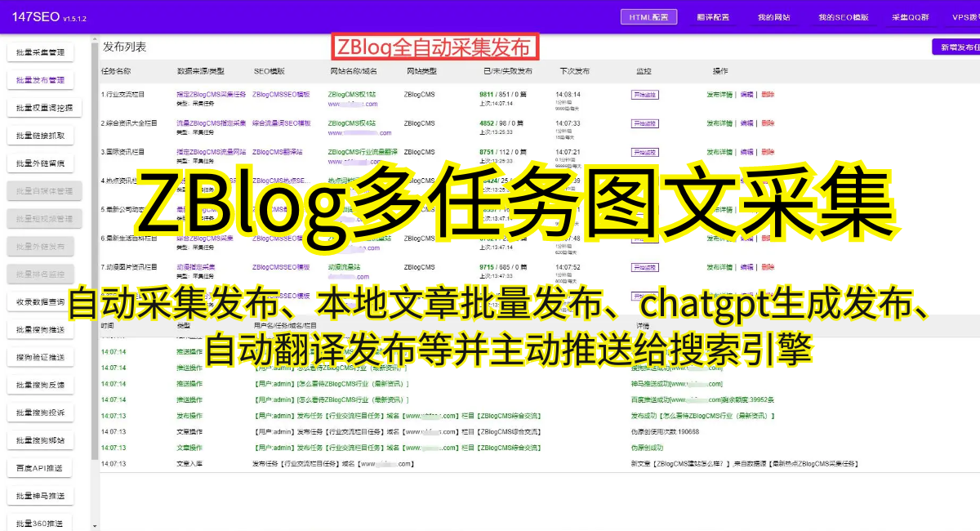The height and width of the screenshot is (531, 980).
Task: Click the 伪原创使用次数:190668 log entry
Action: pos(666,431)
